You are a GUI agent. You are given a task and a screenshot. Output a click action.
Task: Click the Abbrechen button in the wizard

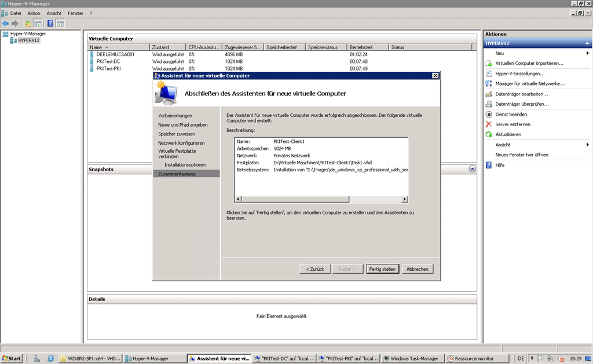pos(417,269)
